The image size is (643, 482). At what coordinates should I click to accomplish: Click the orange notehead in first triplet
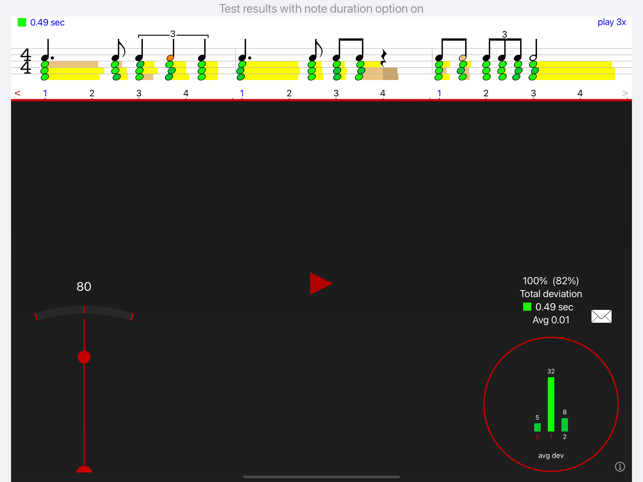[170, 58]
